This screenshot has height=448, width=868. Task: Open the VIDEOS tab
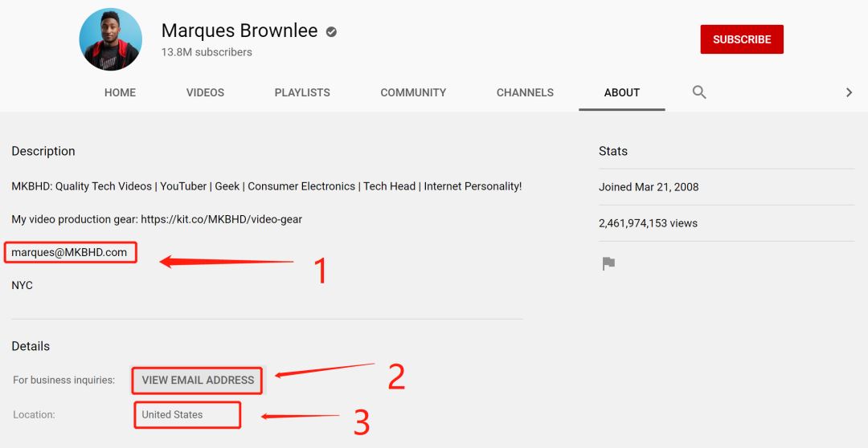[x=206, y=92]
